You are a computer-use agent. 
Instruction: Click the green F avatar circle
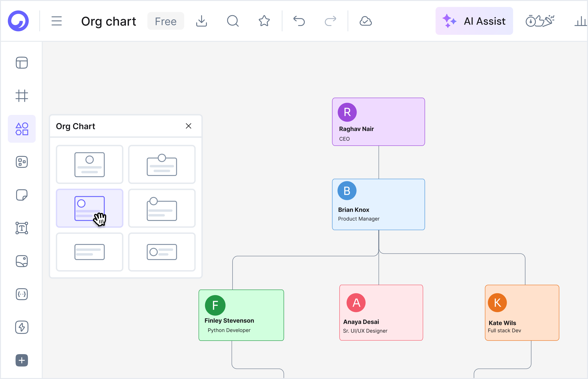215,305
